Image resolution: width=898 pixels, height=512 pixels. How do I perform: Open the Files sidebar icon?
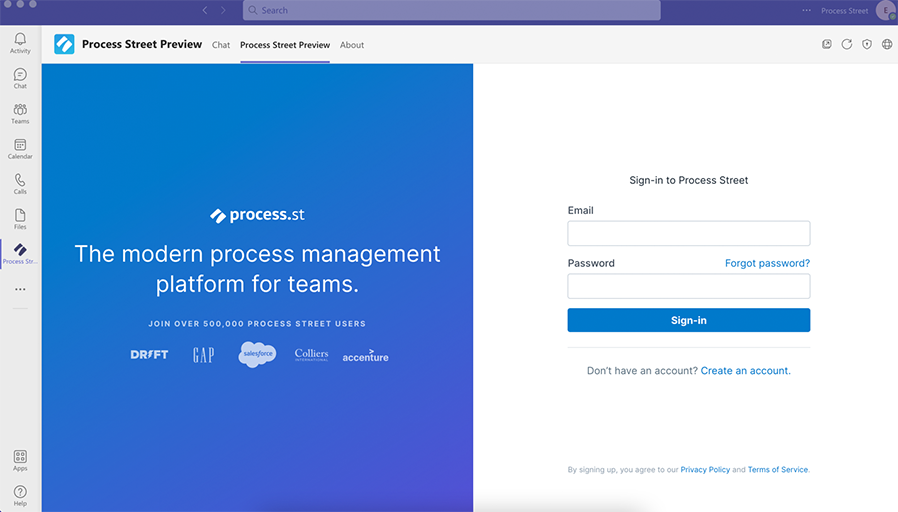pos(20,219)
